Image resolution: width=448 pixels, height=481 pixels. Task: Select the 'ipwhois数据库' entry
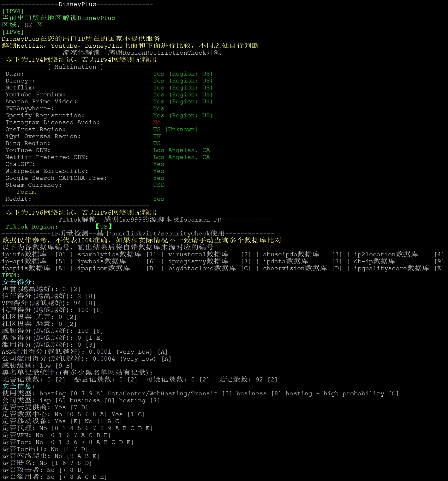(x=102, y=261)
